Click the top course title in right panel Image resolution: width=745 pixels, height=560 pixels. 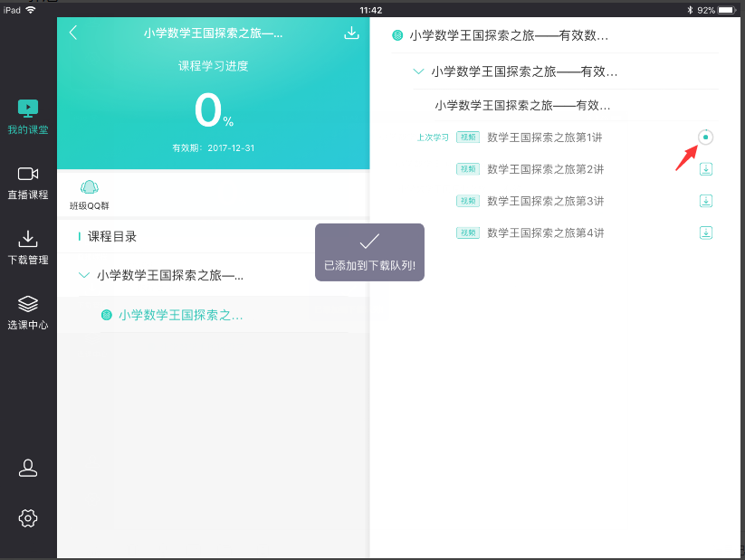coord(509,35)
